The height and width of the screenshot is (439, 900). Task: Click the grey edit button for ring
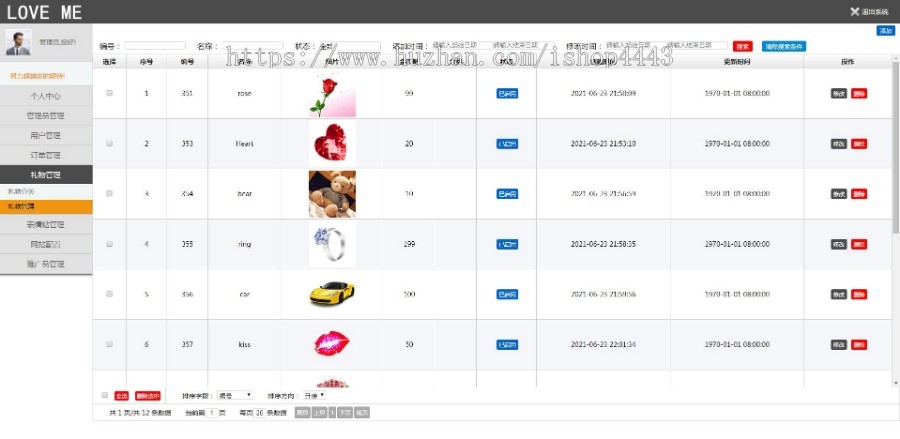(x=839, y=244)
